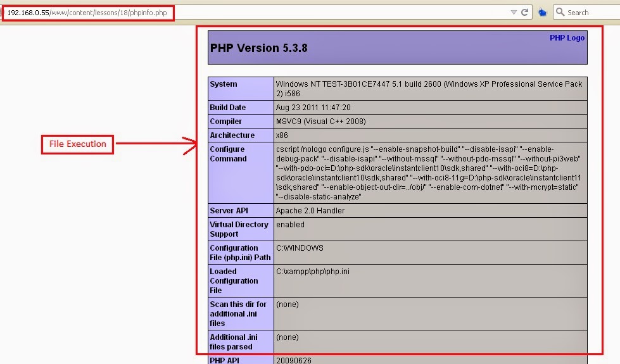Screen dimensions: 620x364
Task: Select Configuration File (php.ini) Path label
Action: point(240,253)
